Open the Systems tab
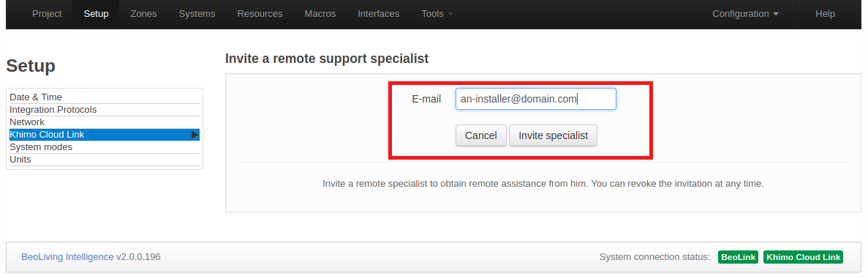 [197, 14]
